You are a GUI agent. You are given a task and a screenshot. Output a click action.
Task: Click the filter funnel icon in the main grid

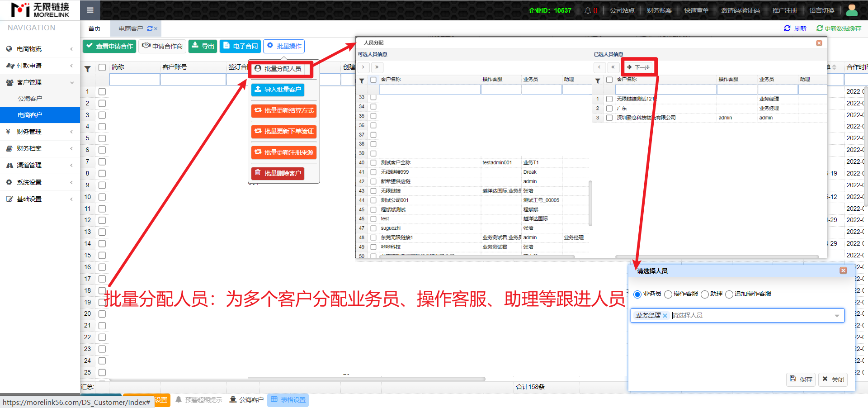pos(88,69)
